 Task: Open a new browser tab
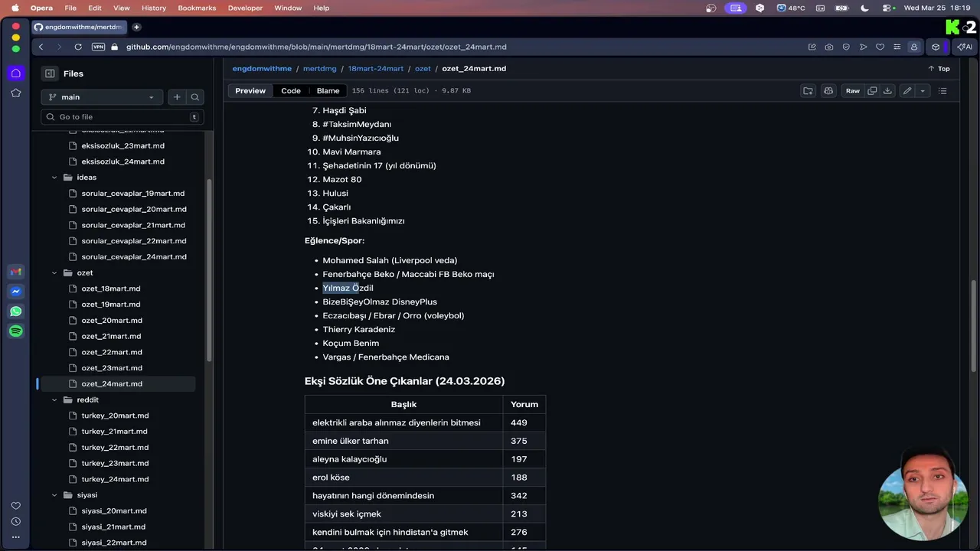pos(136,27)
